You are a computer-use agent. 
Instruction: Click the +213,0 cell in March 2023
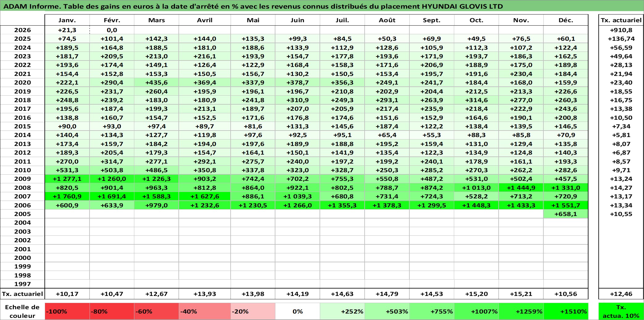pyautogui.click(x=156, y=56)
